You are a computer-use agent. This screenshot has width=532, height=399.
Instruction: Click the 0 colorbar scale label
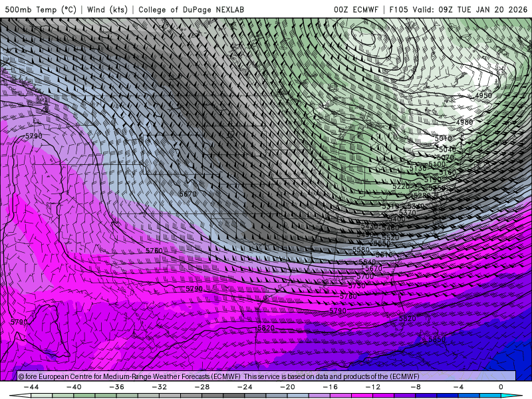coord(501,387)
